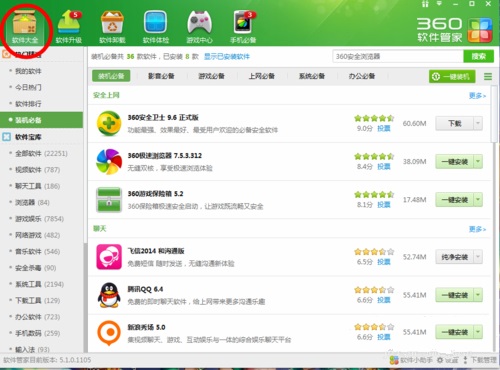
Task: Open 下载工具 (129) category
Action: pyautogui.click(x=37, y=300)
